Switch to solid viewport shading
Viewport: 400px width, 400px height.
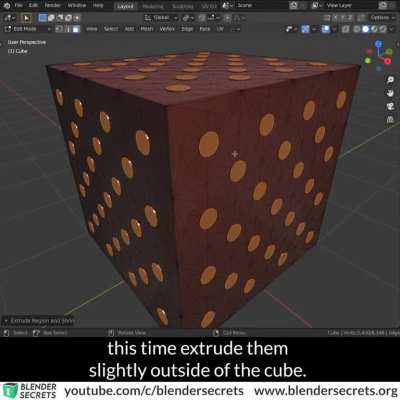tap(366, 29)
